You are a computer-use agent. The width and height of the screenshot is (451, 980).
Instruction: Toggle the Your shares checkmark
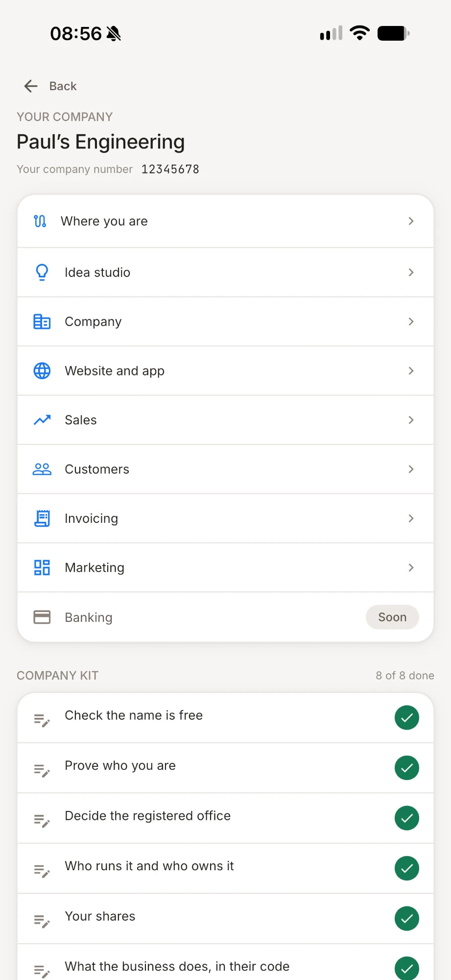pyautogui.click(x=407, y=918)
